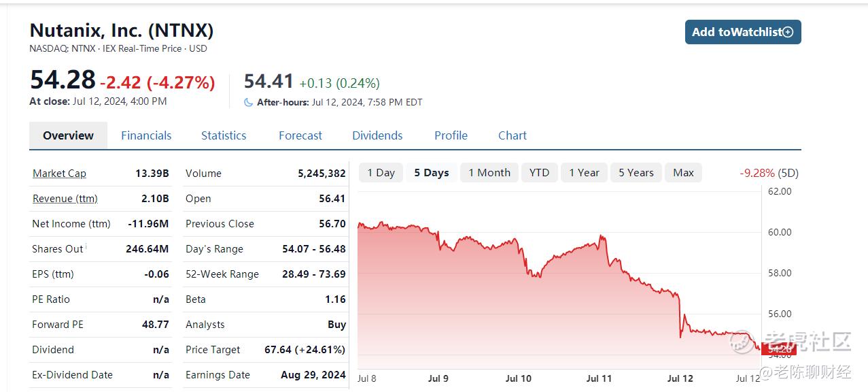Open the Chart tab
The image size is (868, 392).
[513, 135]
